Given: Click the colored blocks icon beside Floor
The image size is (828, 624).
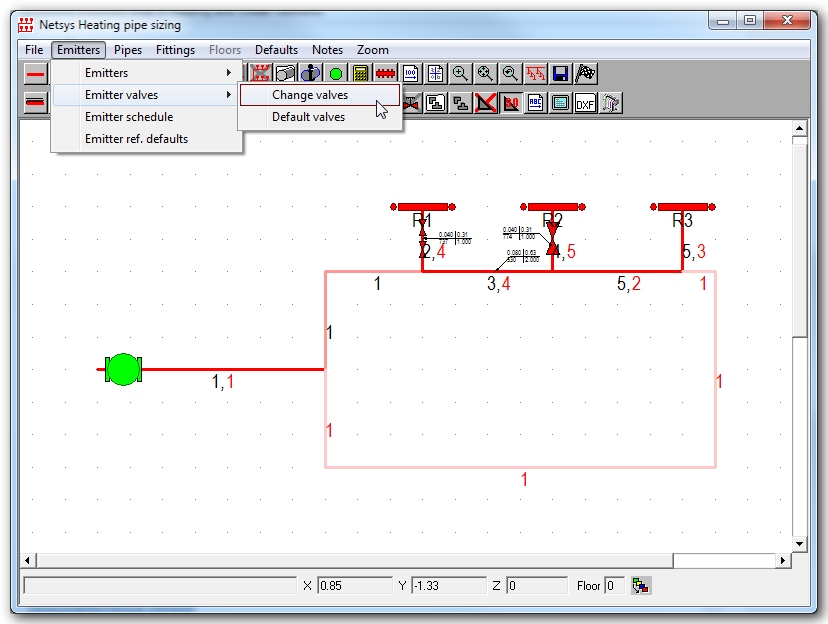Looking at the screenshot, I should [641, 586].
